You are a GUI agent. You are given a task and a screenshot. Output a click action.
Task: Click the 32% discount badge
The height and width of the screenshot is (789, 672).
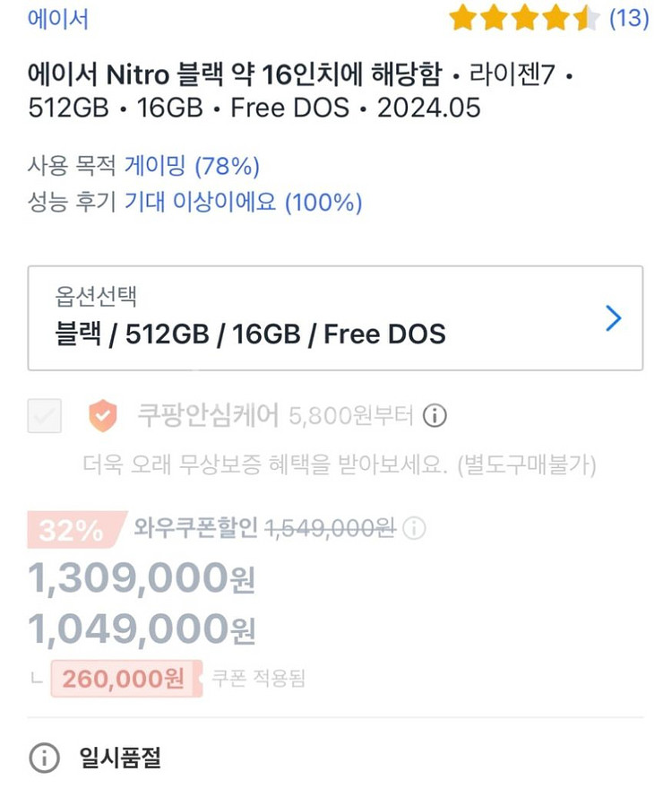pyautogui.click(x=72, y=531)
